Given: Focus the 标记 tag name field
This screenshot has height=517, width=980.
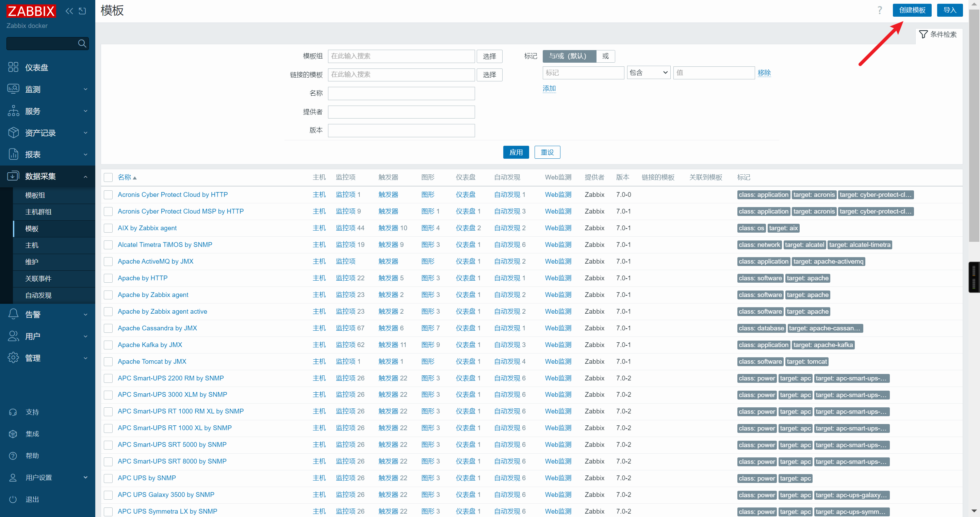Looking at the screenshot, I should point(583,73).
